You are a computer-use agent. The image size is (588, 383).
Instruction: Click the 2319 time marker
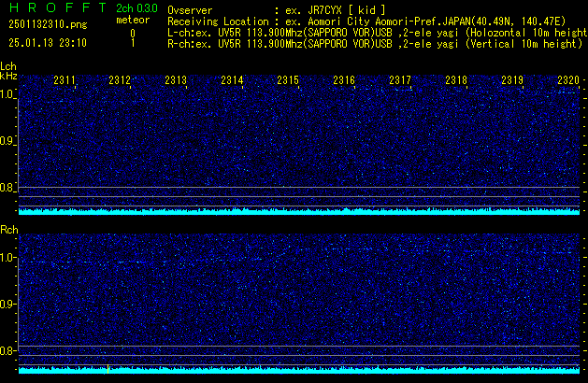click(512, 80)
